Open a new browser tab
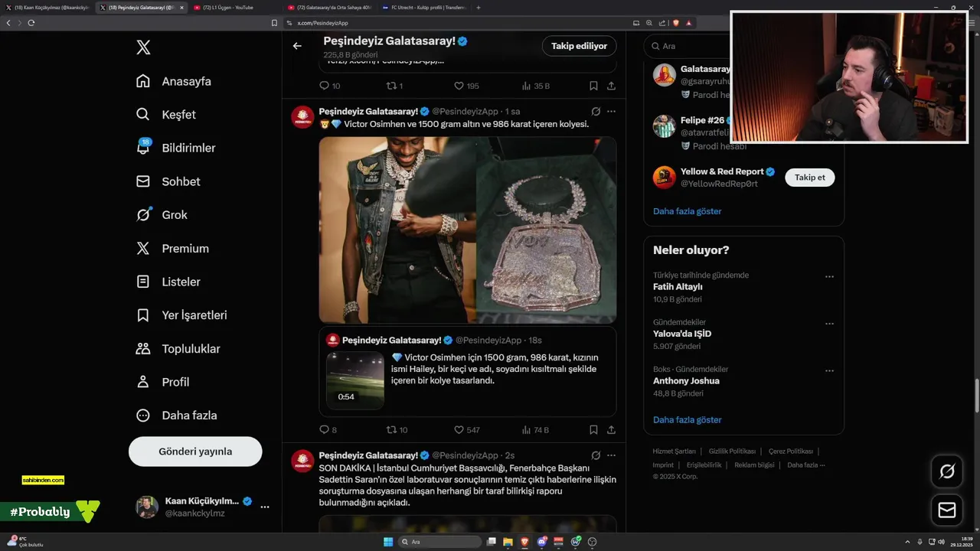Image resolution: width=980 pixels, height=551 pixels. pyautogui.click(x=479, y=8)
